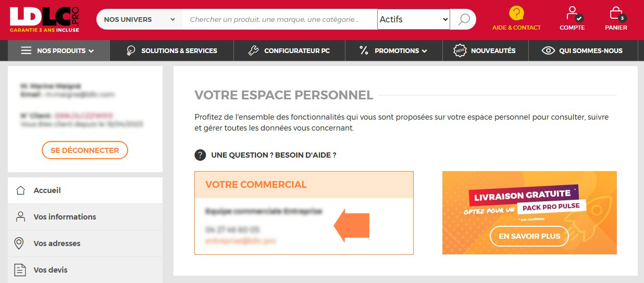Open Aide & Contact question mark icon
The width and height of the screenshot is (644, 283).
(516, 13)
